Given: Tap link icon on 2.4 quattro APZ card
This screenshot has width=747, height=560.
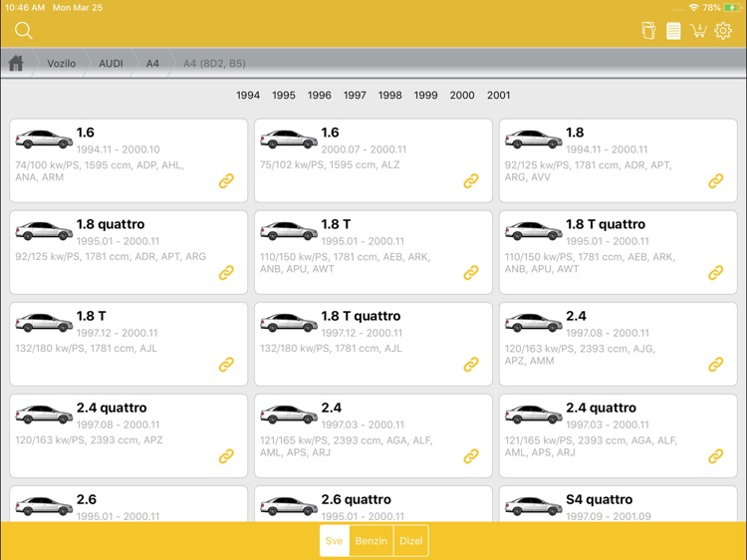Looking at the screenshot, I should tap(226, 456).
